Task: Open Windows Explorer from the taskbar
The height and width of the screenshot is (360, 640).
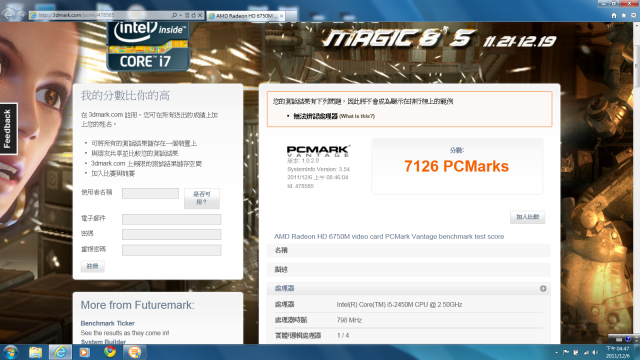Action: (35, 352)
